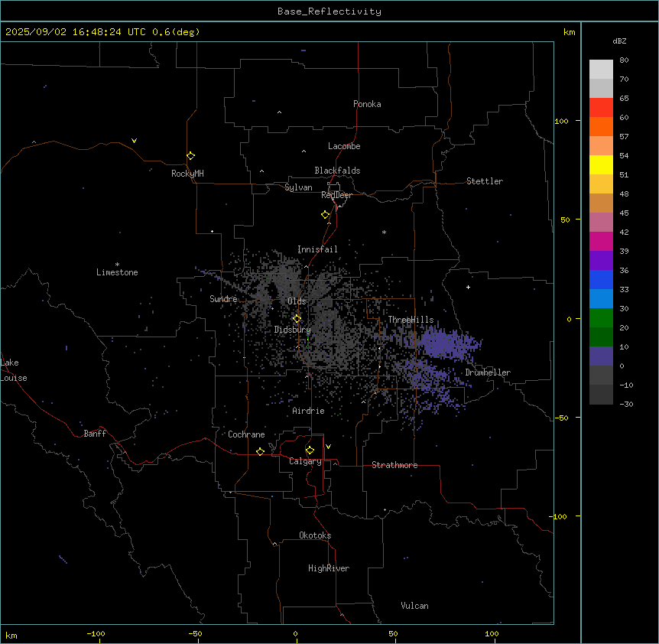Click the dBZ legend heading
The width and height of the screenshot is (659, 644).
[619, 41]
